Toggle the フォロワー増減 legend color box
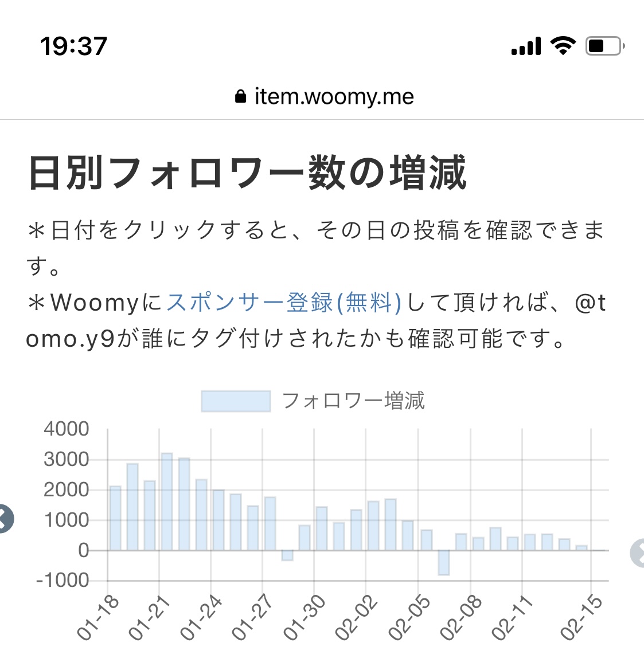Viewport: 644px width, 666px height. click(236, 401)
